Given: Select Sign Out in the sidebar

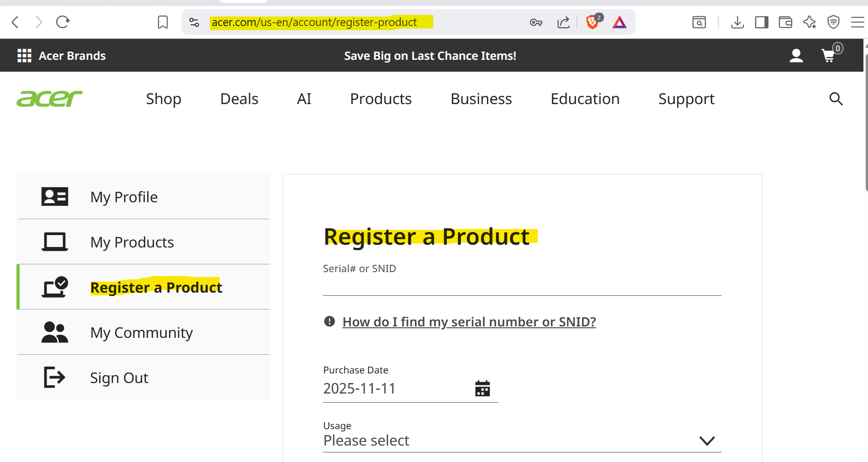Looking at the screenshot, I should click(119, 377).
